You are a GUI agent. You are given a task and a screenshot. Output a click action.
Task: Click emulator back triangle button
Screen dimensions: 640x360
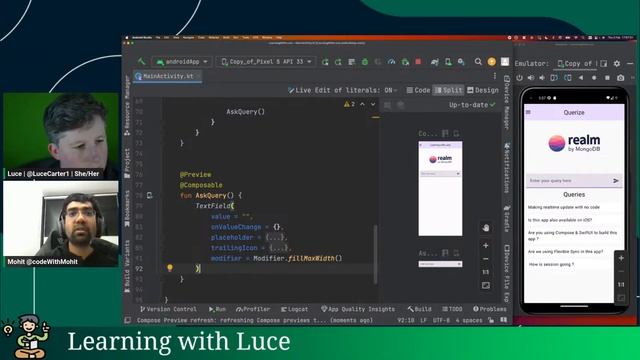point(580,78)
